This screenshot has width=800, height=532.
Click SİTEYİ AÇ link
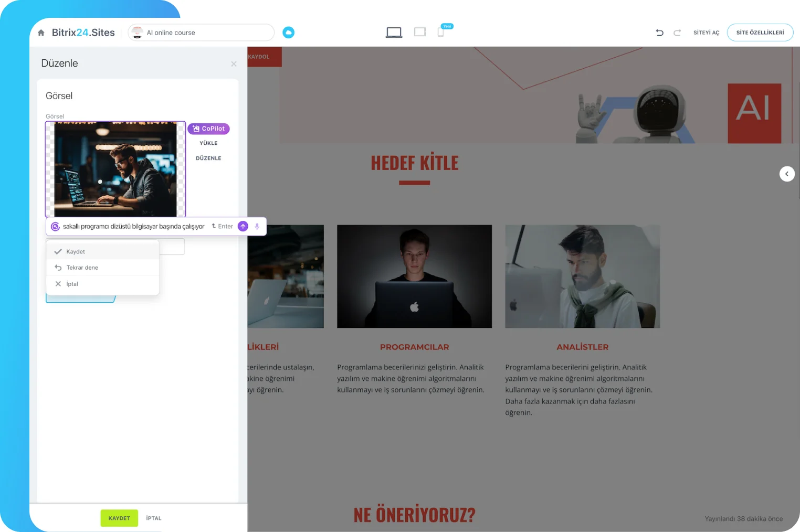click(x=706, y=32)
